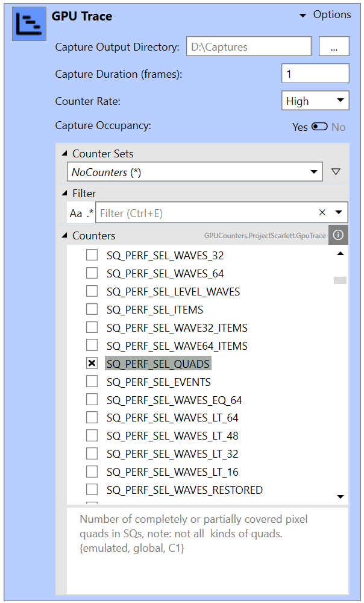Check SQ_PERF_SEL_WAVES_LT_64 counter

pyautogui.click(x=92, y=417)
